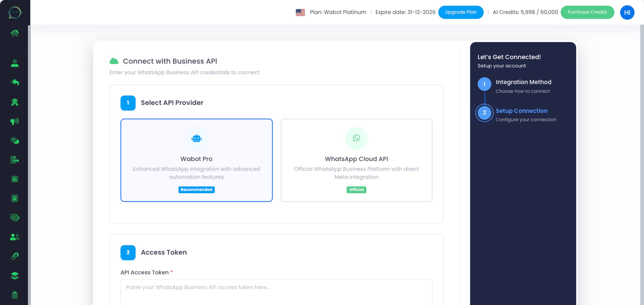Open the chat bubbles sidebar icon
Viewport: 644px width, 305px height.
[x=15, y=140]
